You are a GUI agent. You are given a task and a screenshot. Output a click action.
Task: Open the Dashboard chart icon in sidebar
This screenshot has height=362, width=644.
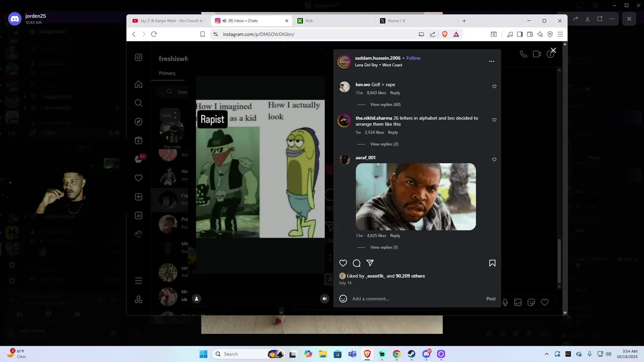(x=138, y=216)
